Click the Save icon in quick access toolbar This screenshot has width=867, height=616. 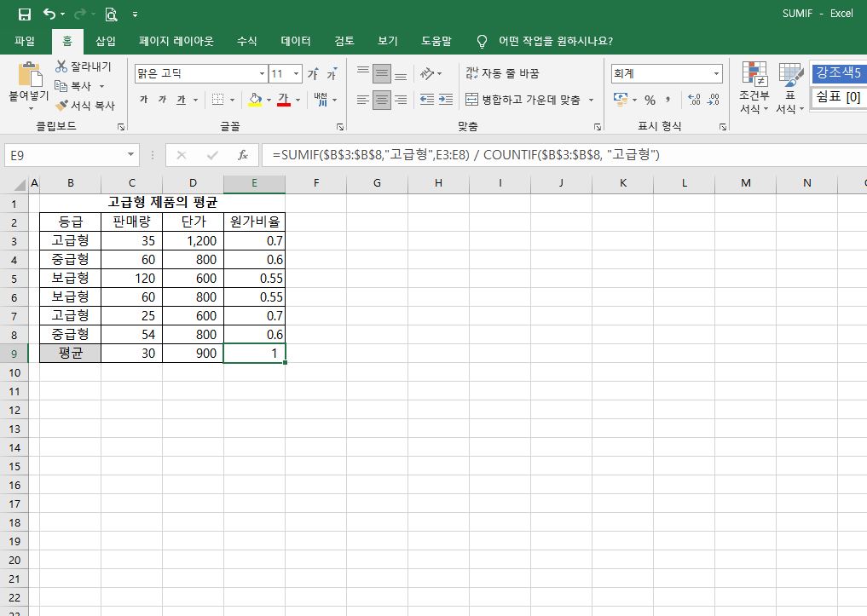[24, 14]
